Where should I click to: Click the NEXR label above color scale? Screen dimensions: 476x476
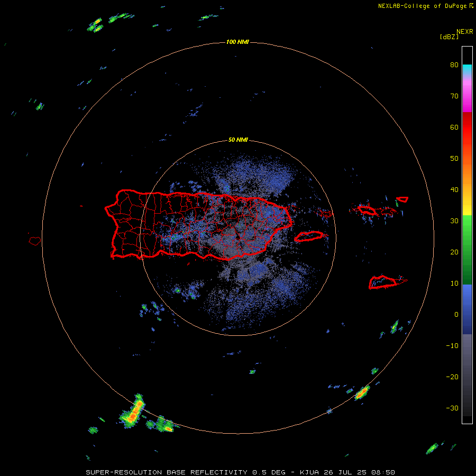(x=465, y=32)
